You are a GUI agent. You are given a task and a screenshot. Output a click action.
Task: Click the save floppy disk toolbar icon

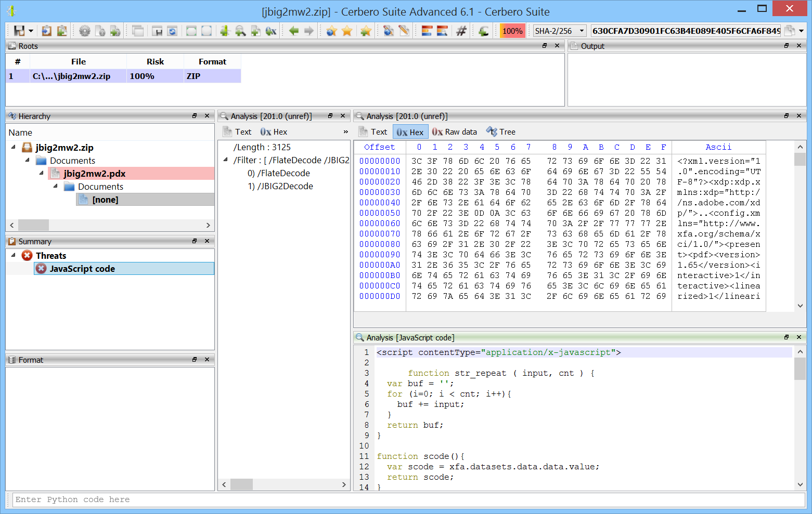[x=19, y=31]
